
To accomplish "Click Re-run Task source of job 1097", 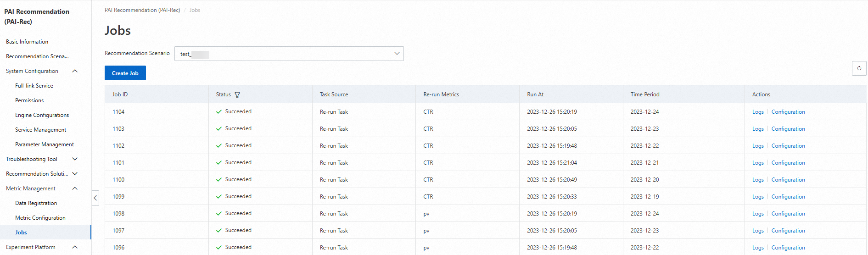I will pyautogui.click(x=334, y=231).
